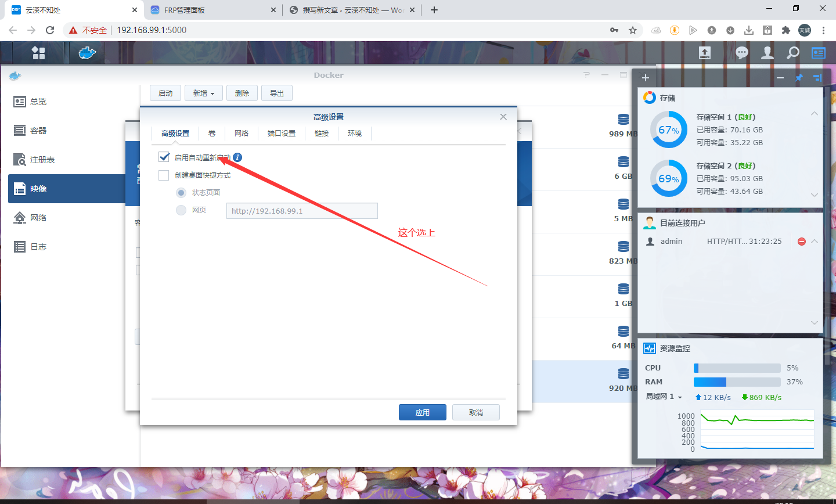
Task: Expand the 新增 dropdown button
Action: pos(204,93)
